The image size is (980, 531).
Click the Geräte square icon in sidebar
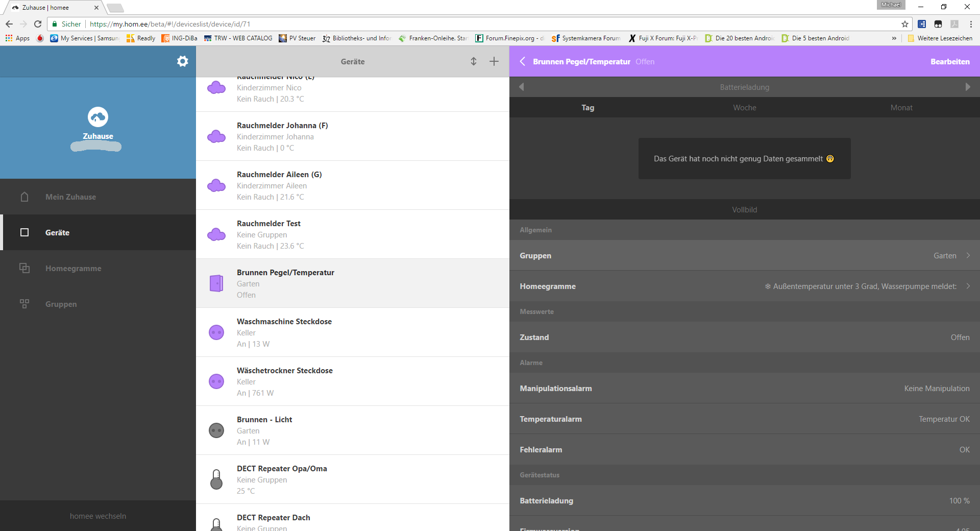(x=24, y=232)
